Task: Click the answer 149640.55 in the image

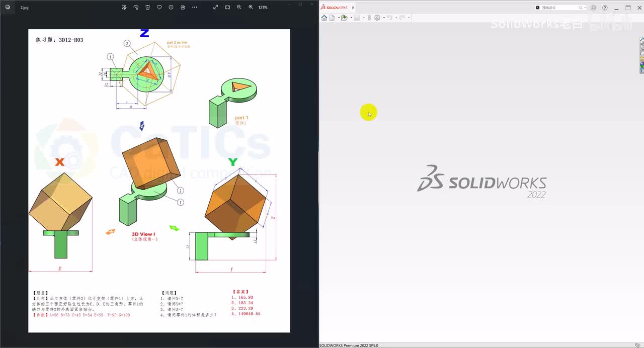Action: click(249, 314)
